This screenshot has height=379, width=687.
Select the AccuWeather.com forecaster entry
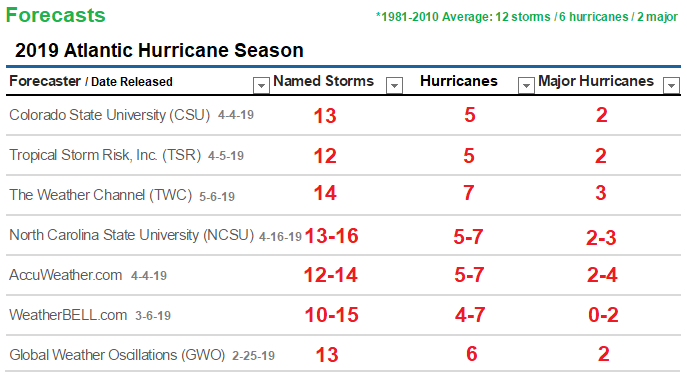66,275
